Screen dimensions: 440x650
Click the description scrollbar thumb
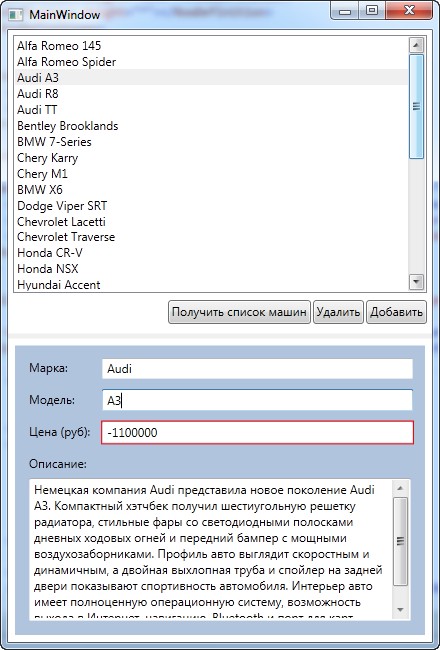tap(400, 541)
